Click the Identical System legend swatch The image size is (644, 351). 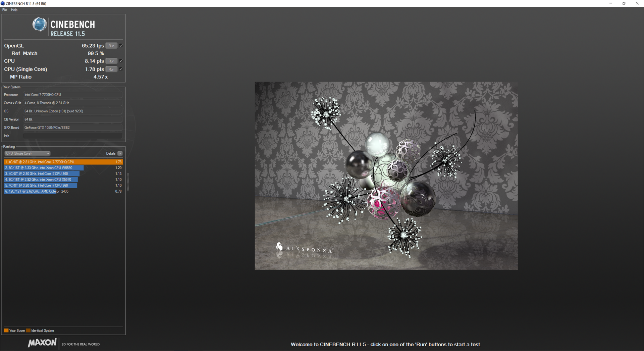coord(28,331)
